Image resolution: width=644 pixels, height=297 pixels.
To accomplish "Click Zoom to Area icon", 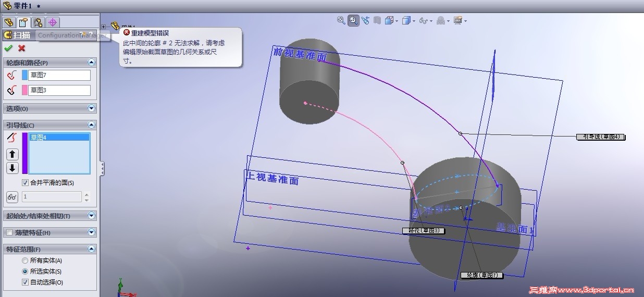I will [353, 20].
